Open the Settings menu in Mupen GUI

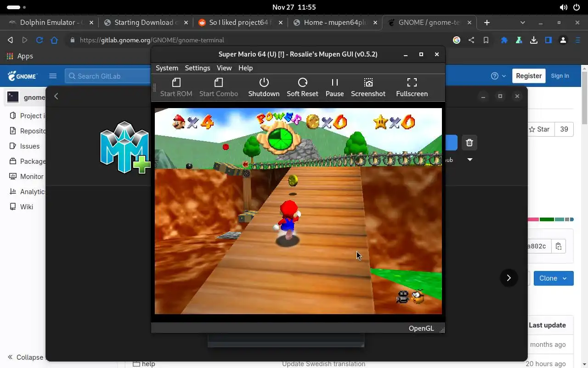(x=198, y=68)
